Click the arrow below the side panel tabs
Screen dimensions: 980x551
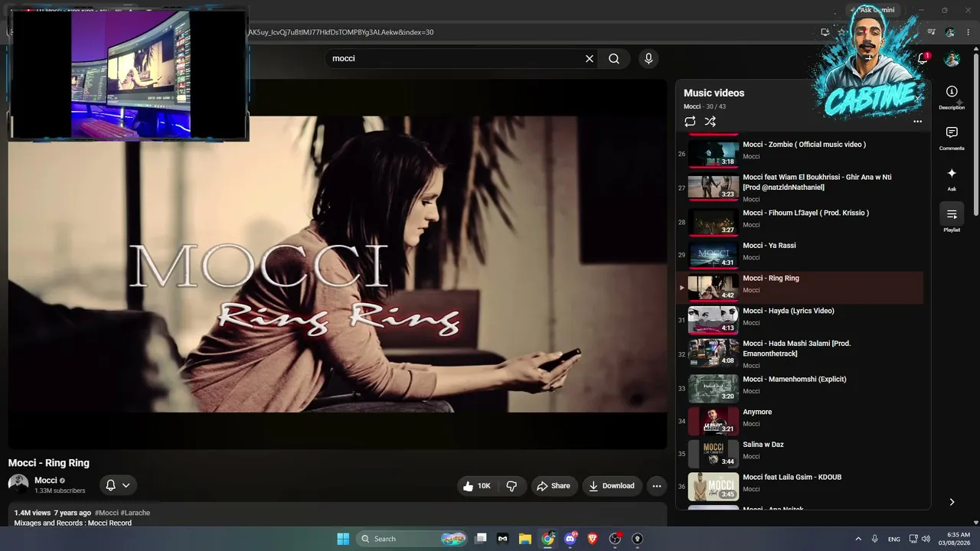coord(952,502)
